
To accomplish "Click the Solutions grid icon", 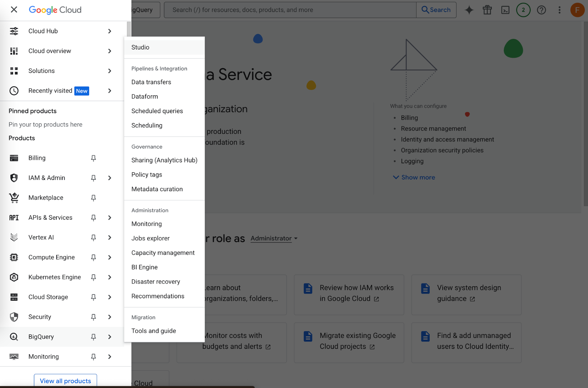I will pos(14,71).
